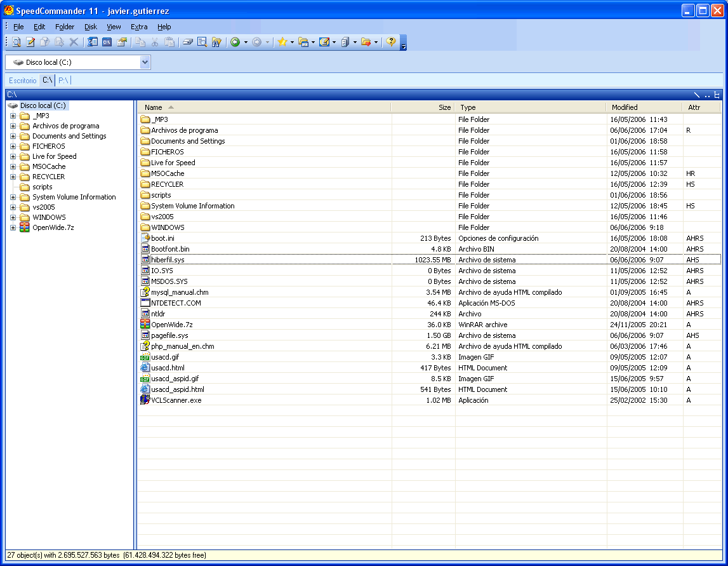This screenshot has height=566, width=728.
Task: Open the toolbar options overflow arrow
Action: 404,43
